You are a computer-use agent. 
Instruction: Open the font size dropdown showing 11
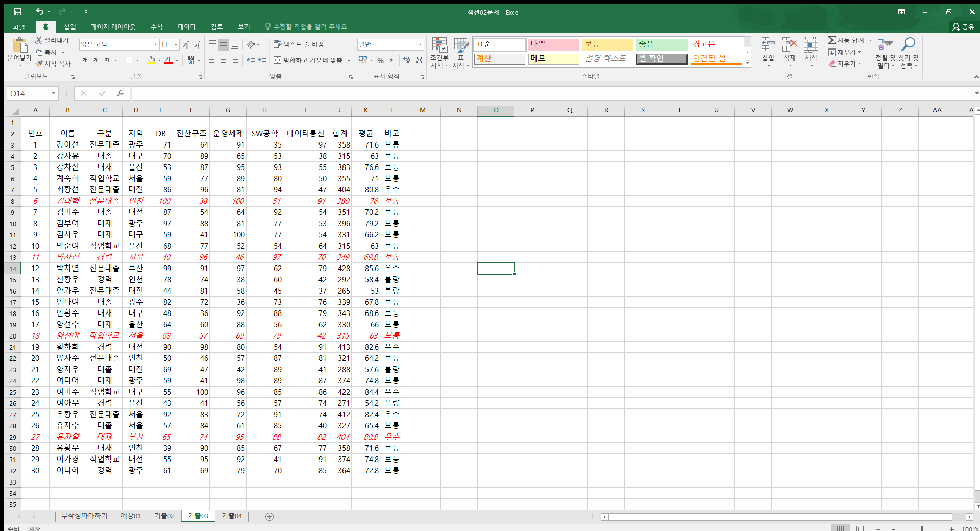click(176, 45)
